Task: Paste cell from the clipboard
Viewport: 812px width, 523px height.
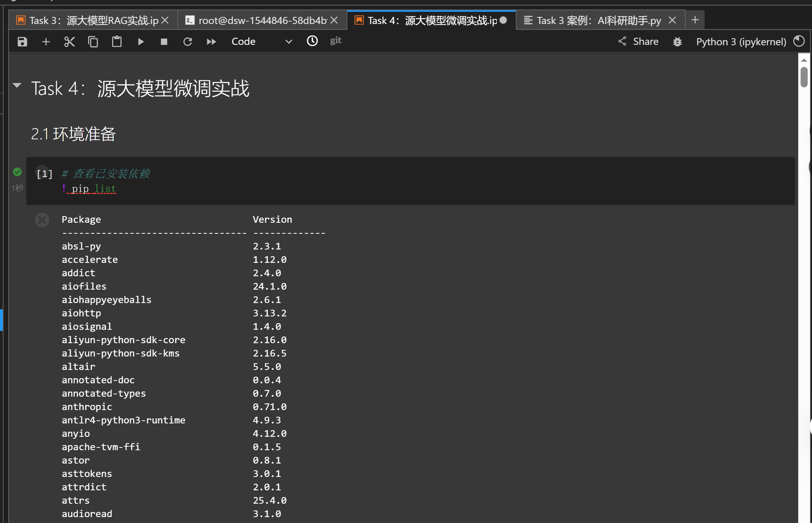Action: tap(117, 42)
